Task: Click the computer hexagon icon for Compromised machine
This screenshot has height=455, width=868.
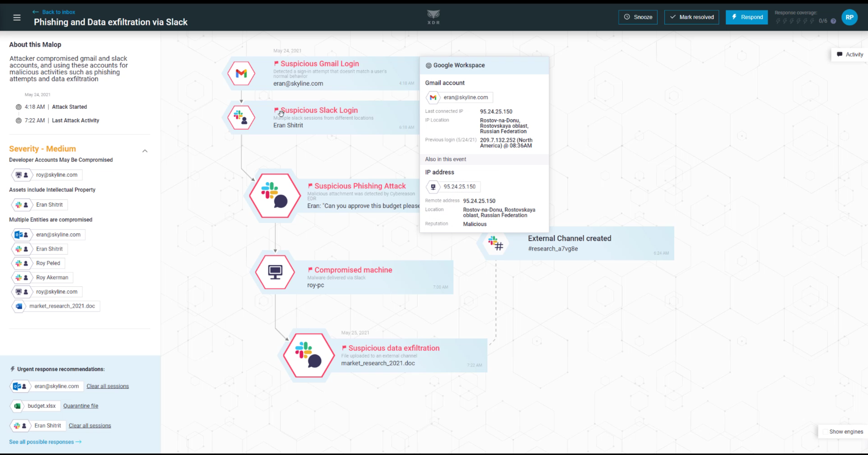Action: 275,272
